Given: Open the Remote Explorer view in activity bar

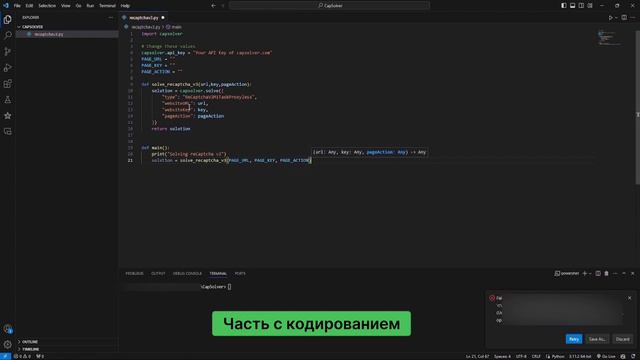Looking at the screenshot, I should (7, 131).
